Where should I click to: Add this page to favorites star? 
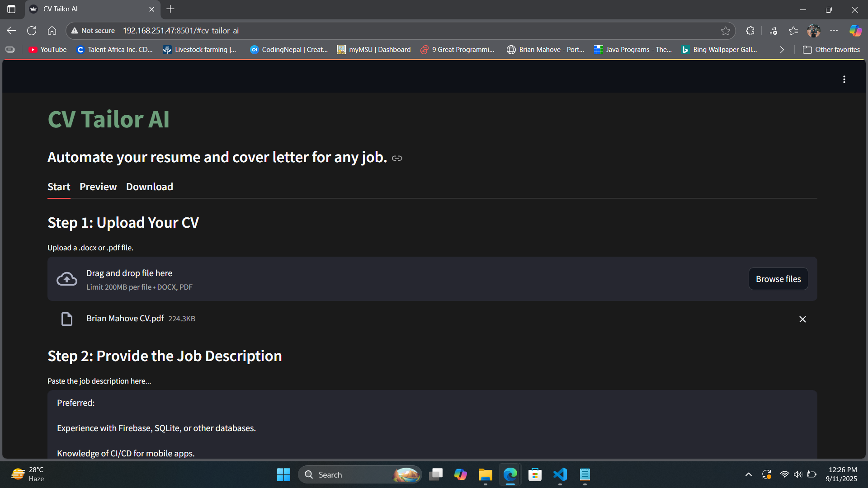pyautogui.click(x=726, y=31)
